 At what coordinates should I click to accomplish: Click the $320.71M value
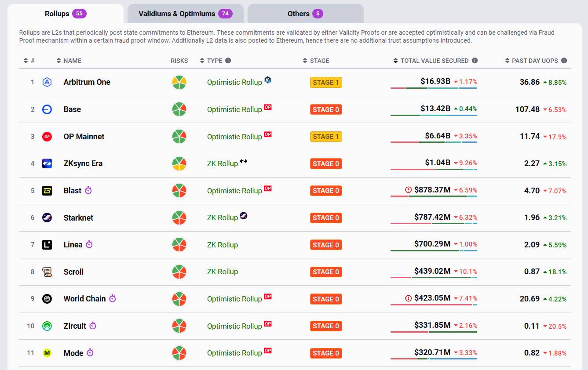[x=432, y=352]
